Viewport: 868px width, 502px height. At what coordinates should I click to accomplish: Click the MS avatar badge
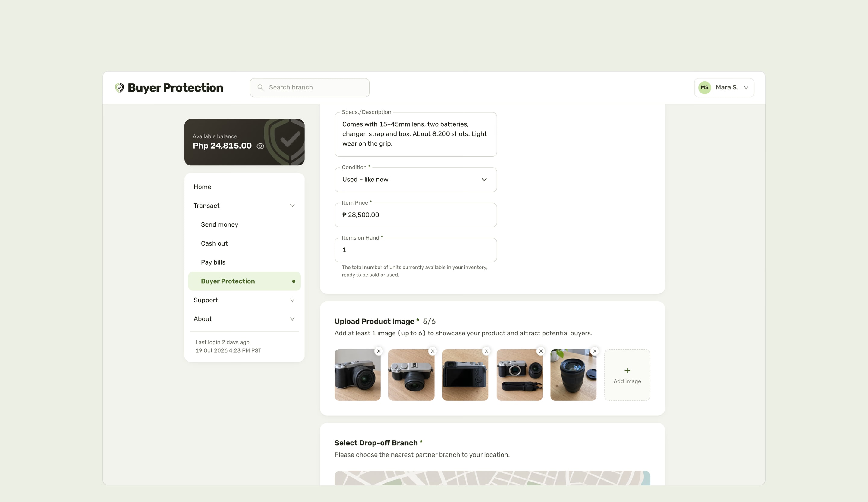704,87
